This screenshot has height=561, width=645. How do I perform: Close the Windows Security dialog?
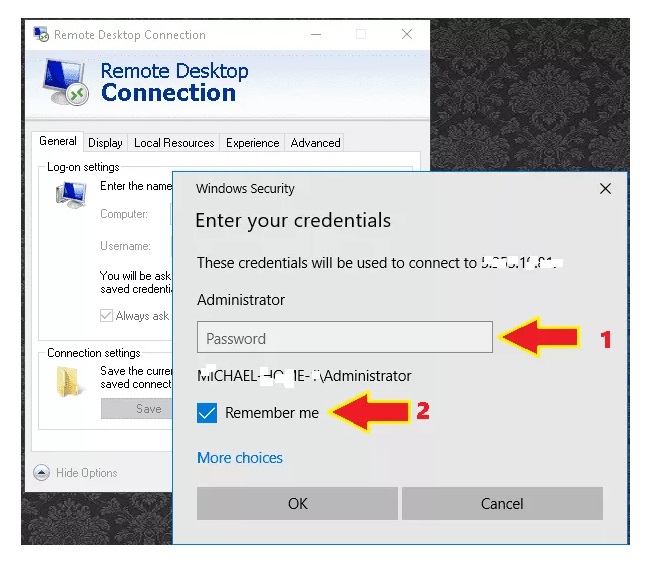point(605,188)
